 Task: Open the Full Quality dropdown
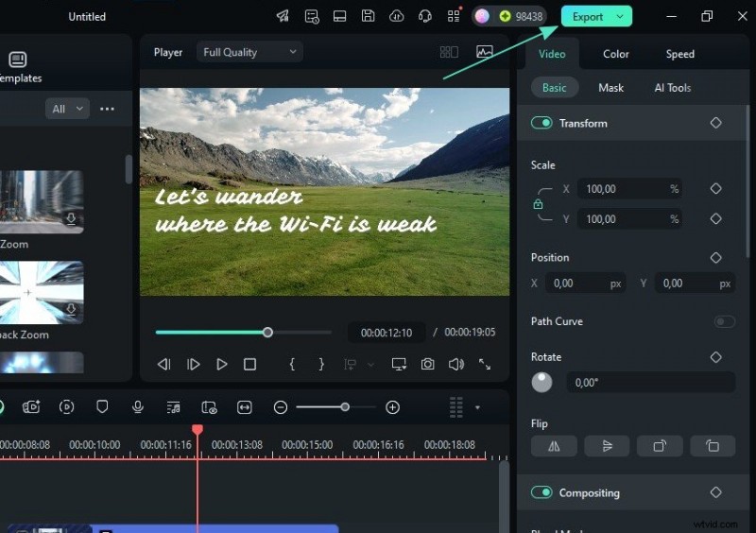tap(249, 52)
